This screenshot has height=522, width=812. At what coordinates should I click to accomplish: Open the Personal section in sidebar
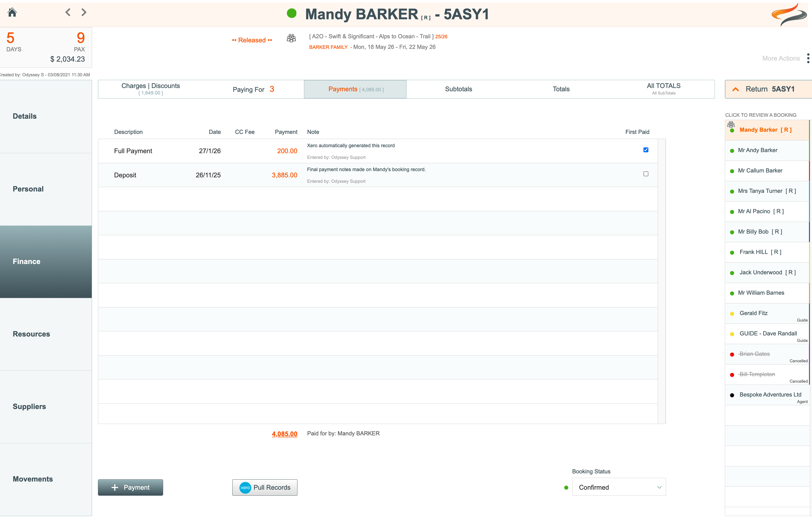[46, 189]
